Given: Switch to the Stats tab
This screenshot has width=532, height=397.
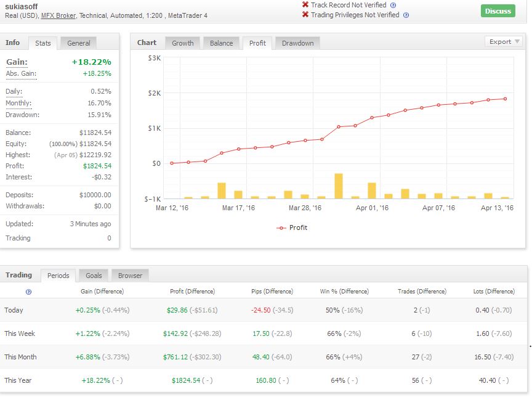Looking at the screenshot, I should tap(42, 43).
